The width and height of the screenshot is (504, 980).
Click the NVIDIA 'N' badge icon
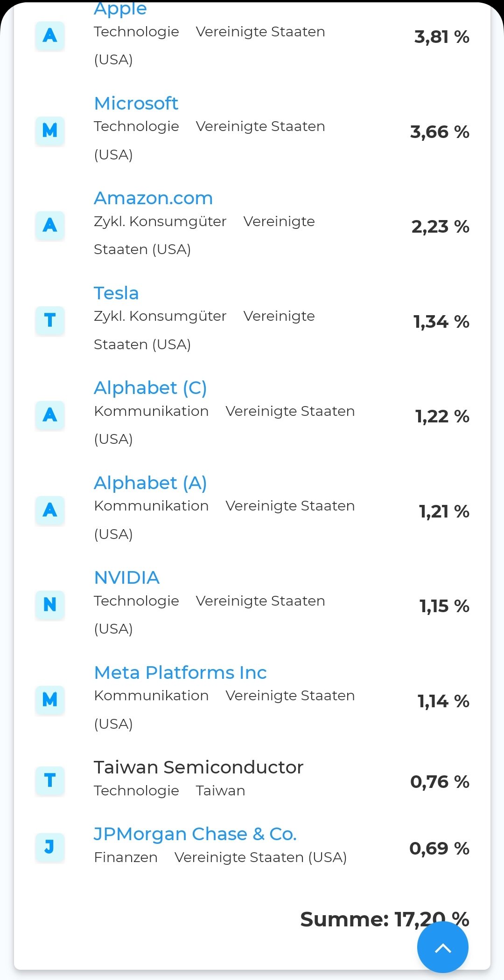pos(50,605)
